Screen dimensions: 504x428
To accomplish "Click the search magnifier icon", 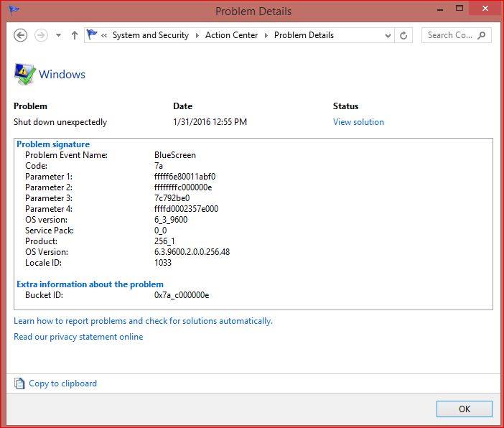I will click(481, 35).
